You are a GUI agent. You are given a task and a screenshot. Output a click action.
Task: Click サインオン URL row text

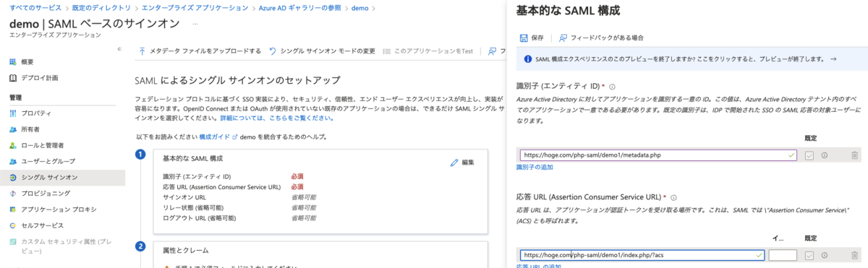tap(185, 197)
